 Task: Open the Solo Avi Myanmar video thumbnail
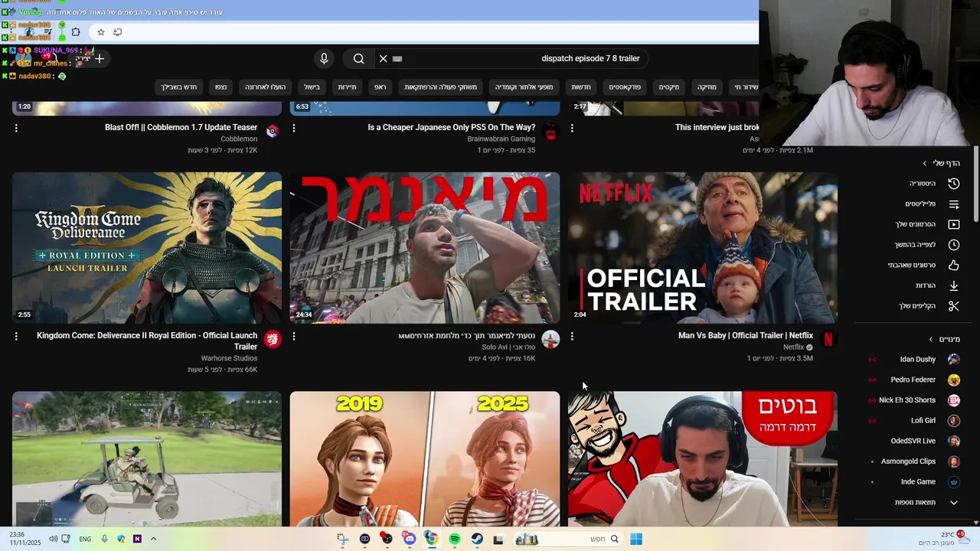(425, 247)
